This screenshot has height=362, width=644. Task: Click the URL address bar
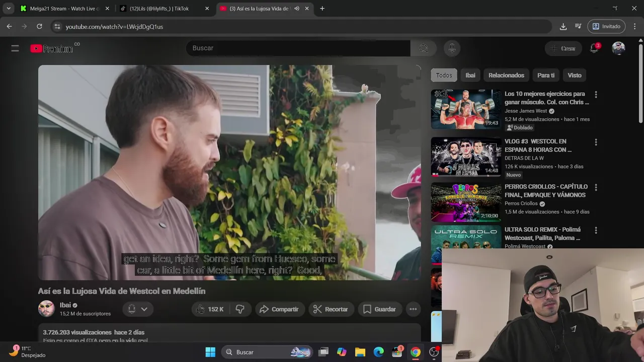[302, 26]
